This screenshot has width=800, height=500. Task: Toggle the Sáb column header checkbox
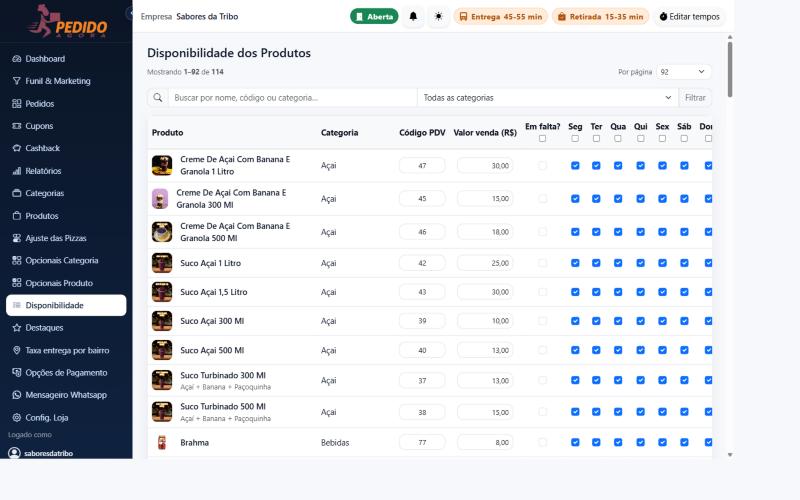click(684, 139)
